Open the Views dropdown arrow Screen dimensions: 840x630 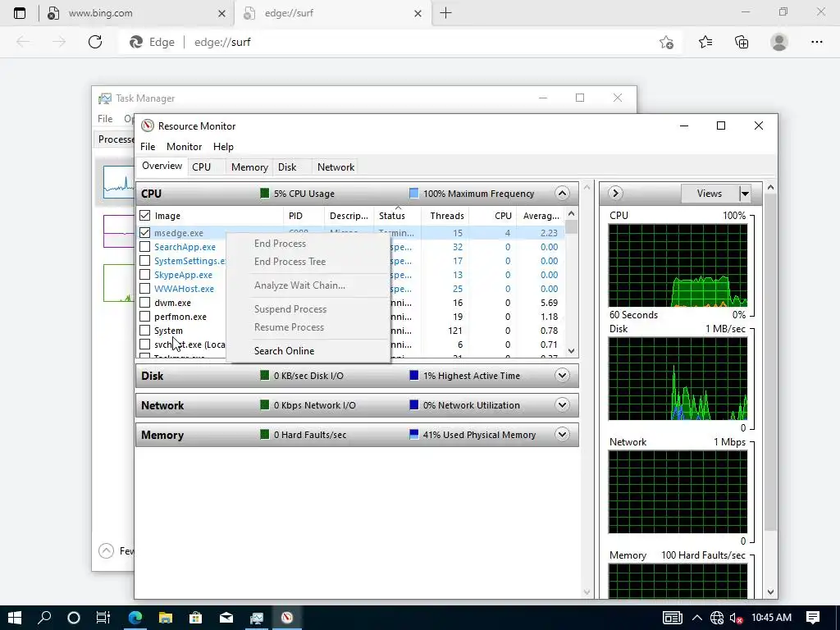[x=745, y=194]
